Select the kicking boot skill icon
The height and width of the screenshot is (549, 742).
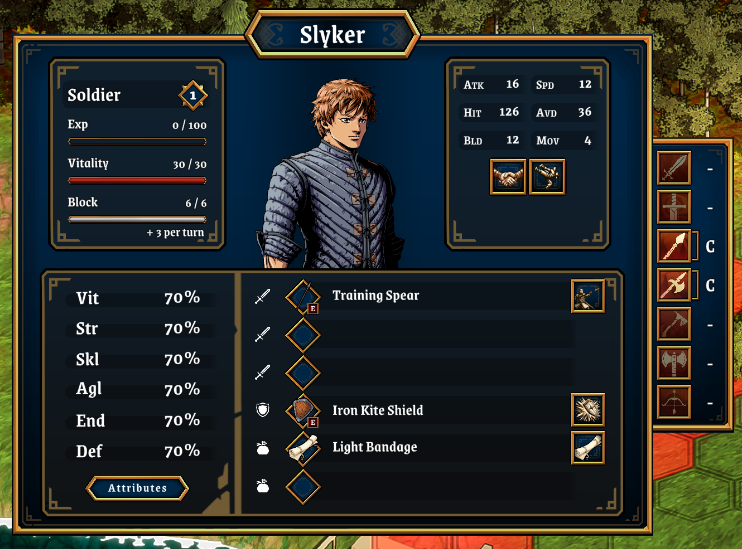click(x=547, y=177)
